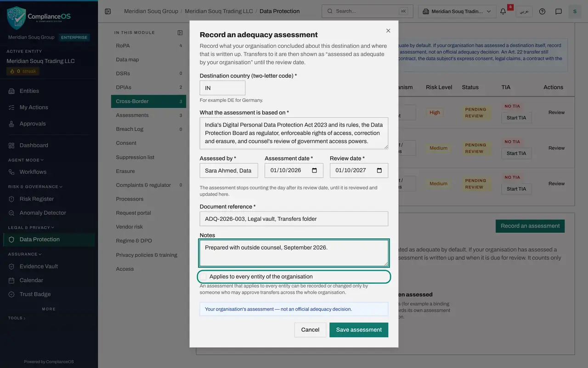Collapse the In This Module panel
This screenshot has height=368, width=588.
coord(180,33)
